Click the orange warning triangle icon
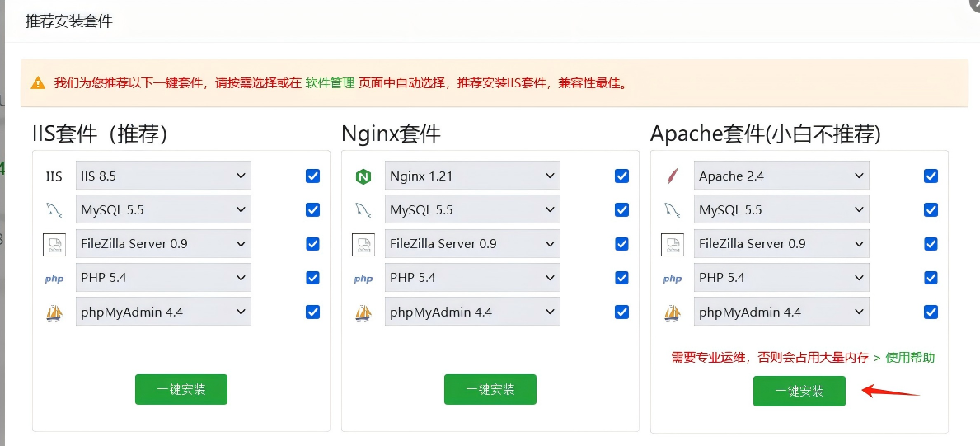Viewport: 980px width, 446px height. coord(38,82)
